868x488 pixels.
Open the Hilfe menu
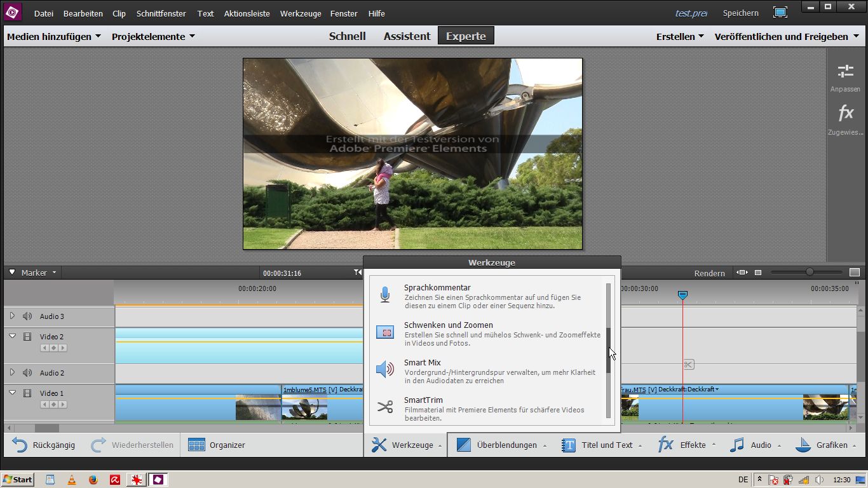(x=376, y=13)
